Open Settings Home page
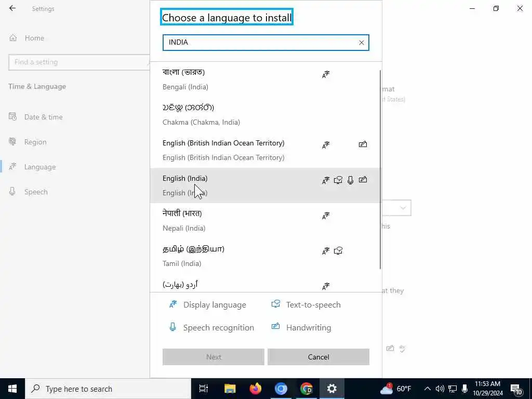 click(x=27, y=38)
